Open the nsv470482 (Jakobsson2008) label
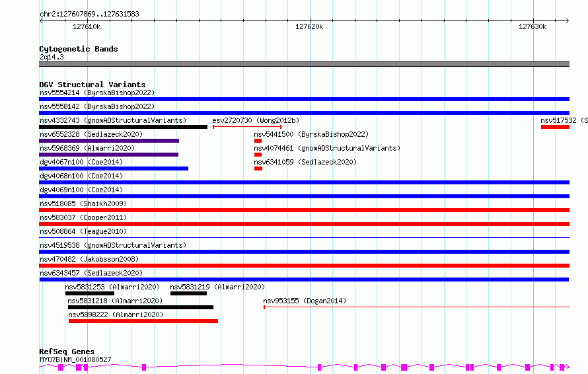588x374 pixels. pos(89,259)
